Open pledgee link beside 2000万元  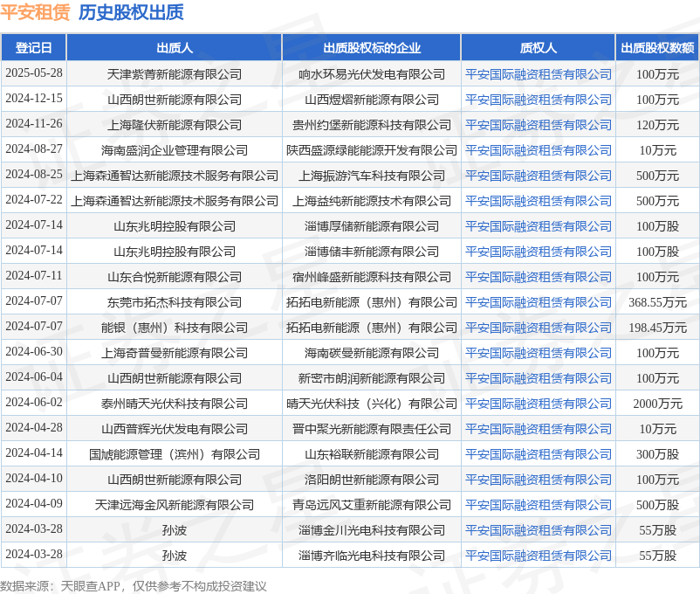click(539, 404)
